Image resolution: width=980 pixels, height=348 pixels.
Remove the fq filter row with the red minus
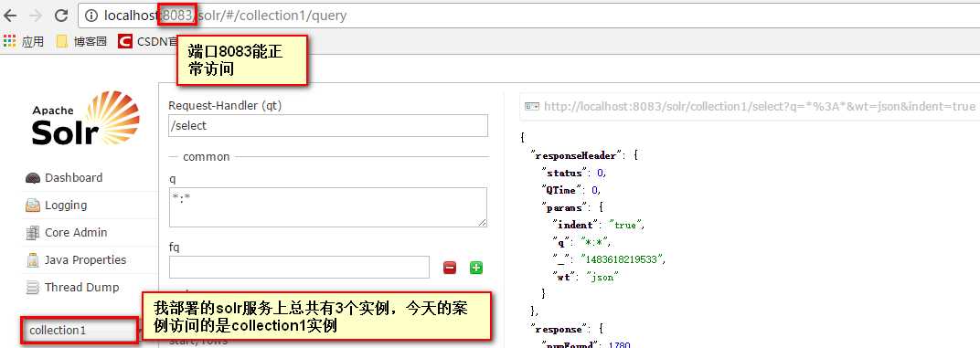coord(450,268)
